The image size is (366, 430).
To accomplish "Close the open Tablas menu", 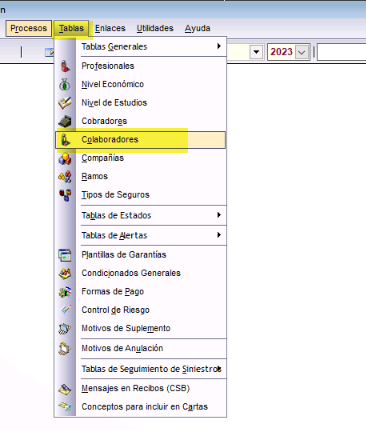I will [x=71, y=28].
